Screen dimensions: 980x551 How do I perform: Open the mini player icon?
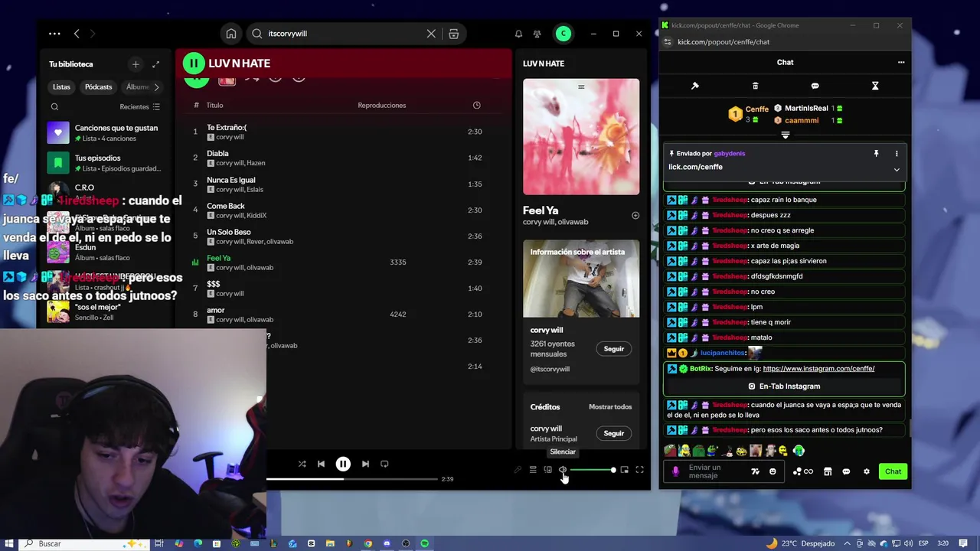pyautogui.click(x=625, y=470)
